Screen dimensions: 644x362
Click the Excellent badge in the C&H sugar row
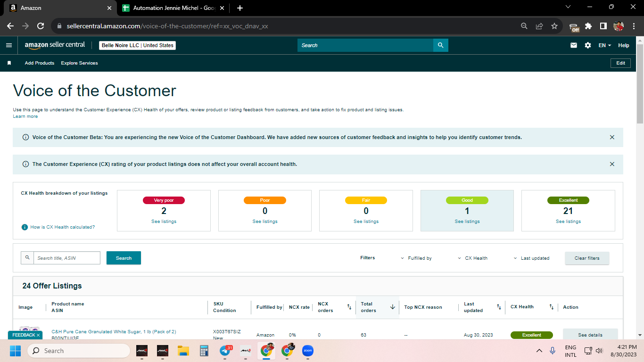[531, 335]
